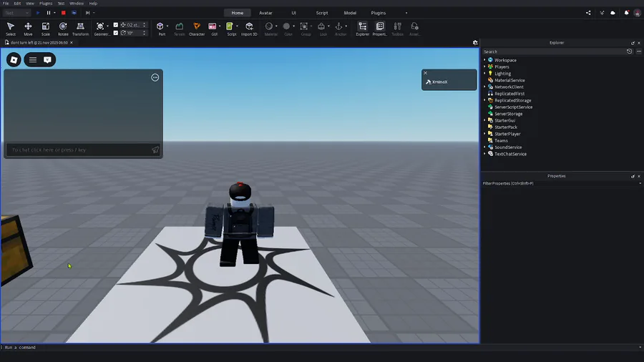The height and width of the screenshot is (362, 644).
Task: Expand the SoundService node
Action: tap(484, 147)
